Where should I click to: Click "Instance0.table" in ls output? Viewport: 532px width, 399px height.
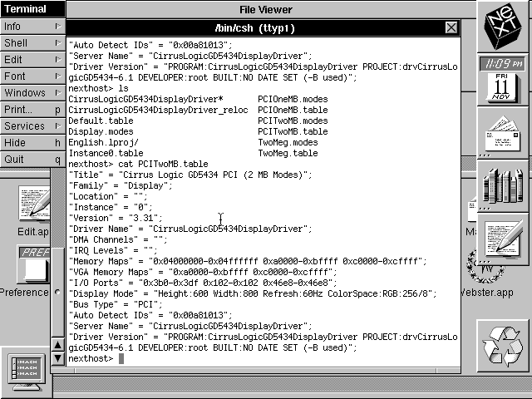click(106, 153)
